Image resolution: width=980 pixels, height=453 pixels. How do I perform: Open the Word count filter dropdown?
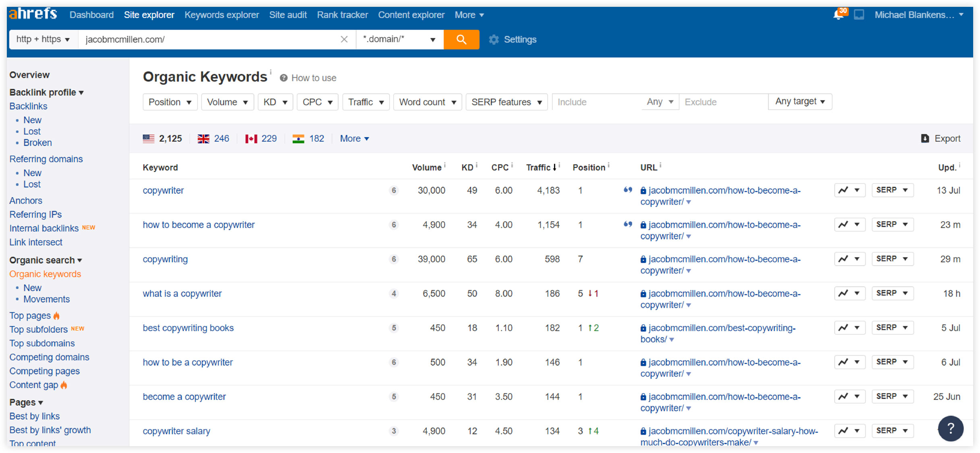point(428,102)
